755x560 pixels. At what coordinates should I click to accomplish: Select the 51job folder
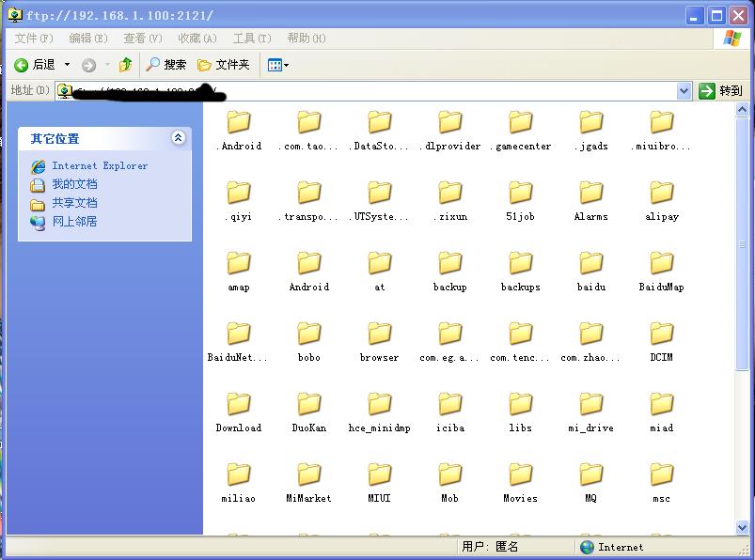click(x=521, y=201)
